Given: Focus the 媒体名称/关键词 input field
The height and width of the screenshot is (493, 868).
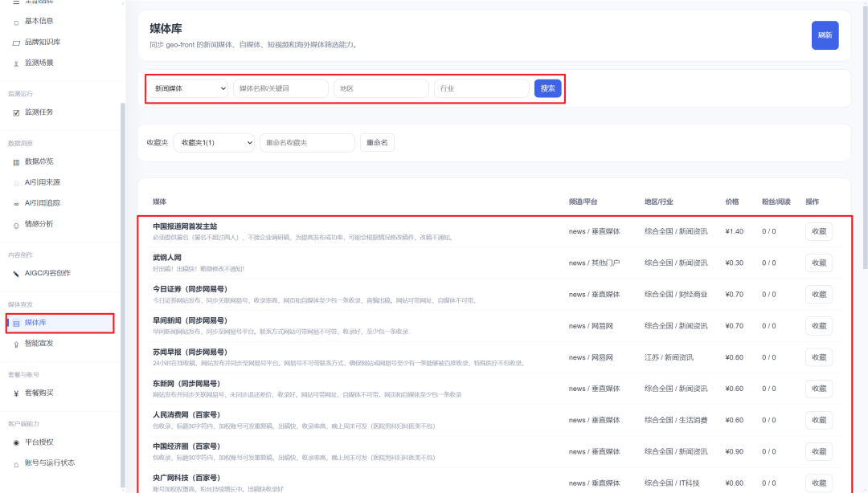Looking at the screenshot, I should (x=280, y=88).
